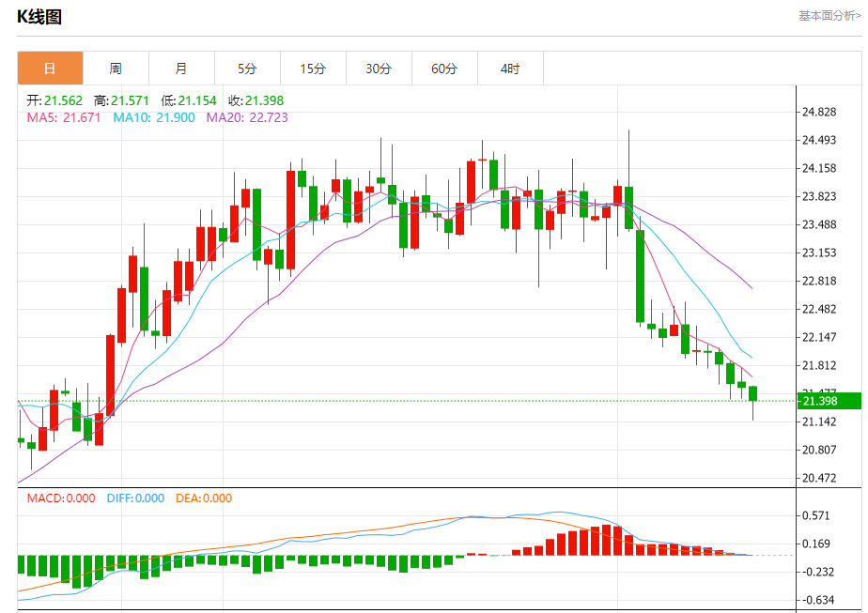Switch to the 周 weekly tab
The height and width of the screenshot is (613, 868).
tap(116, 68)
